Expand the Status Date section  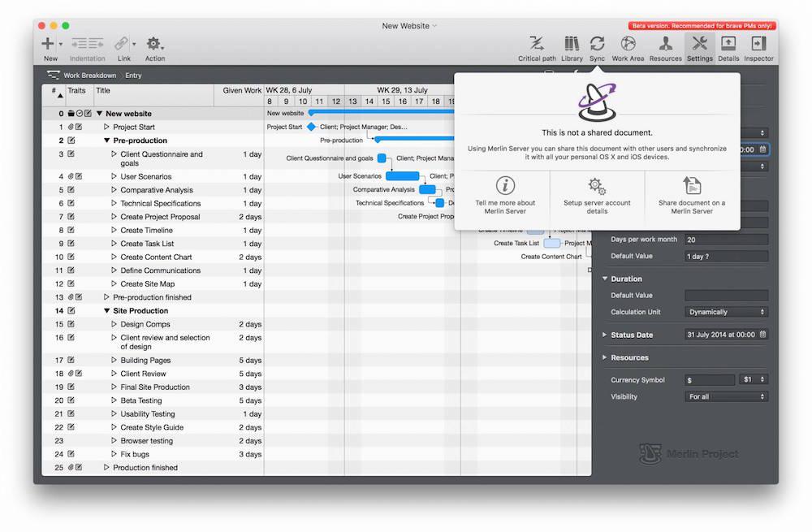(x=604, y=335)
